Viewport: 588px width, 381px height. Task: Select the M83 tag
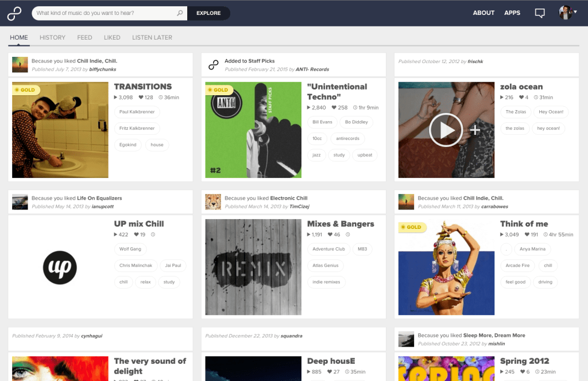tap(362, 249)
